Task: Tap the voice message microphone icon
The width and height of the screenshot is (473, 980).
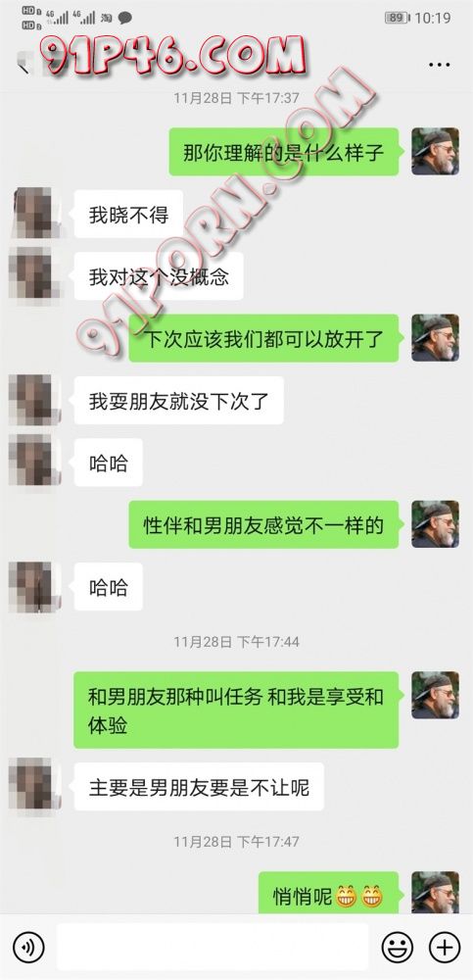Action: tap(28, 948)
